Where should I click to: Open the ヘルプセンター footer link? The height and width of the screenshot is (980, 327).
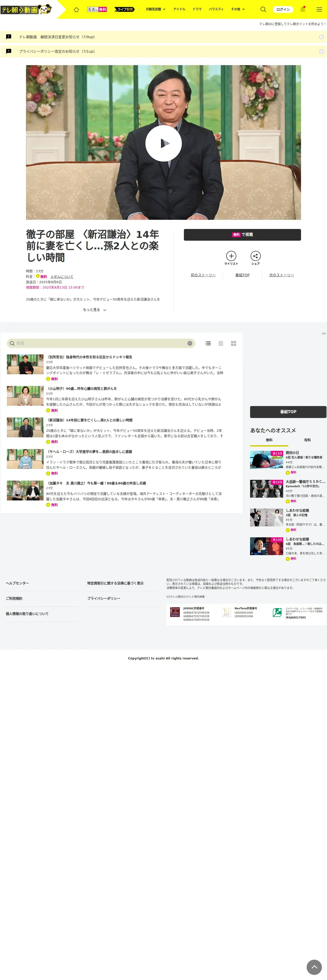(x=17, y=583)
